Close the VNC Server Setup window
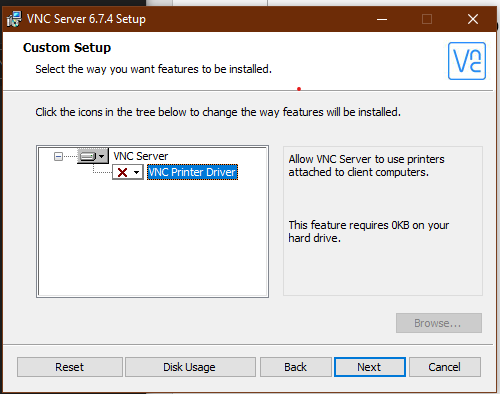The height and width of the screenshot is (394, 500). click(x=473, y=19)
